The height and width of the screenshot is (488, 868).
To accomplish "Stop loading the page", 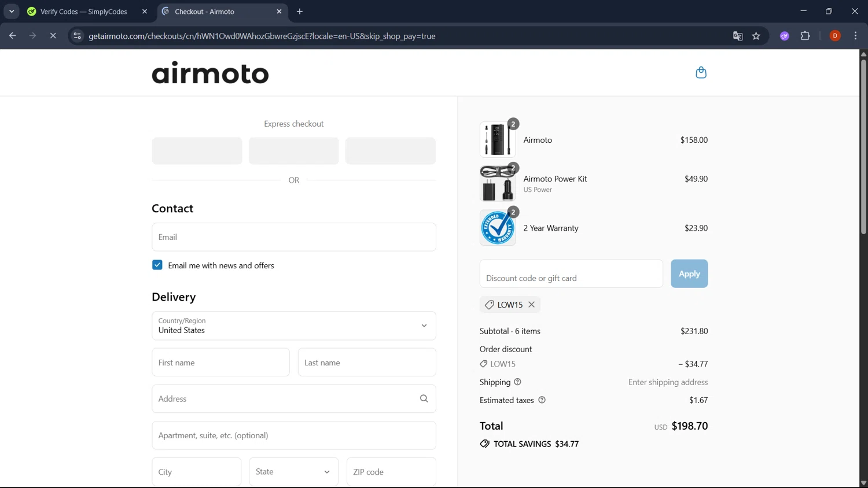I will [53, 36].
